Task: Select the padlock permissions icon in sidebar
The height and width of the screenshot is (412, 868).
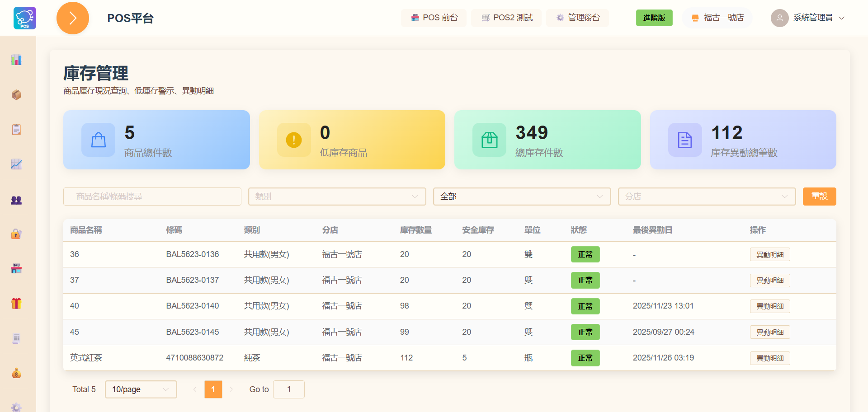Action: 16,234
